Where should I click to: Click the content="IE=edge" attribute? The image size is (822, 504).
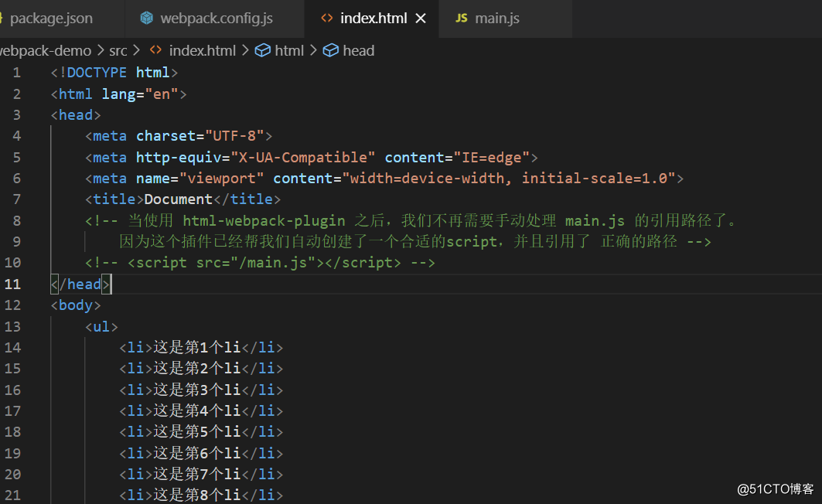[458, 157]
